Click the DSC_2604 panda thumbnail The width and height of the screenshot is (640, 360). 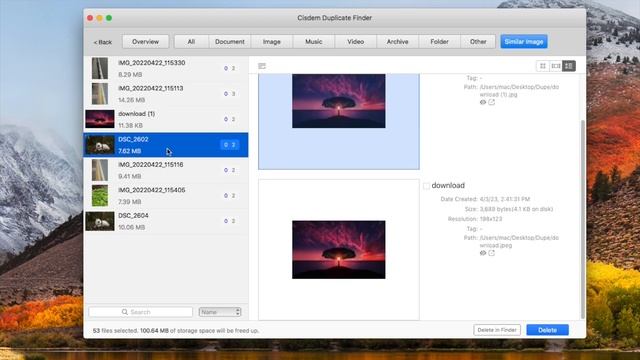pos(100,221)
